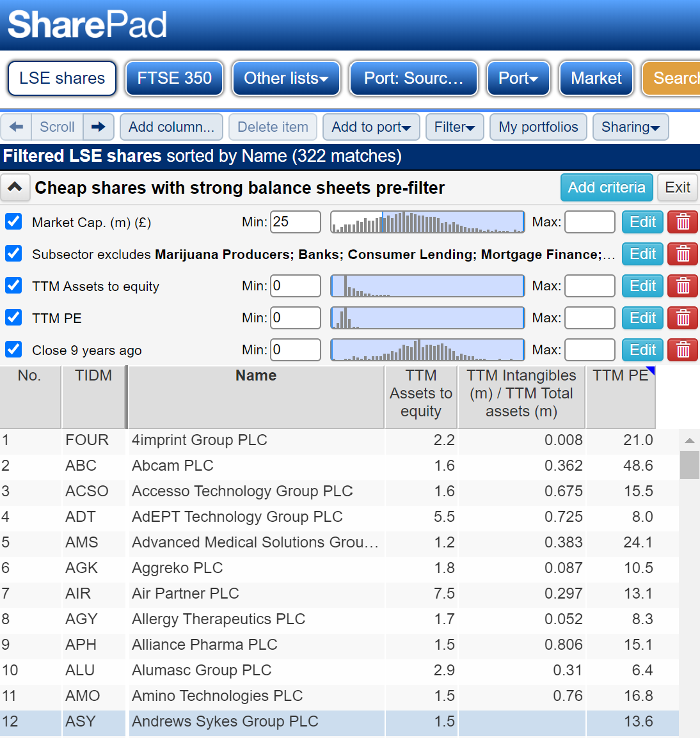The height and width of the screenshot is (738, 700).
Task: Expand the Add to port dropdown
Action: point(371,127)
